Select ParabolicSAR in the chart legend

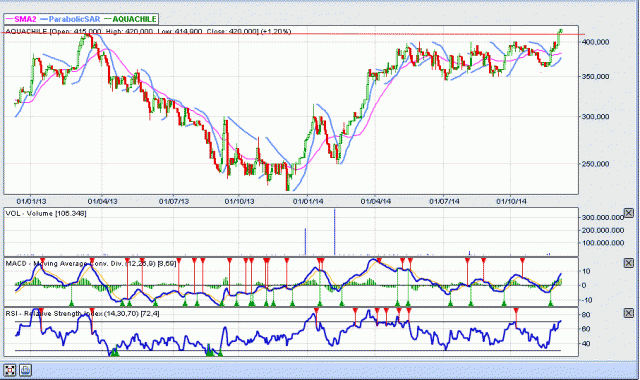[70, 19]
